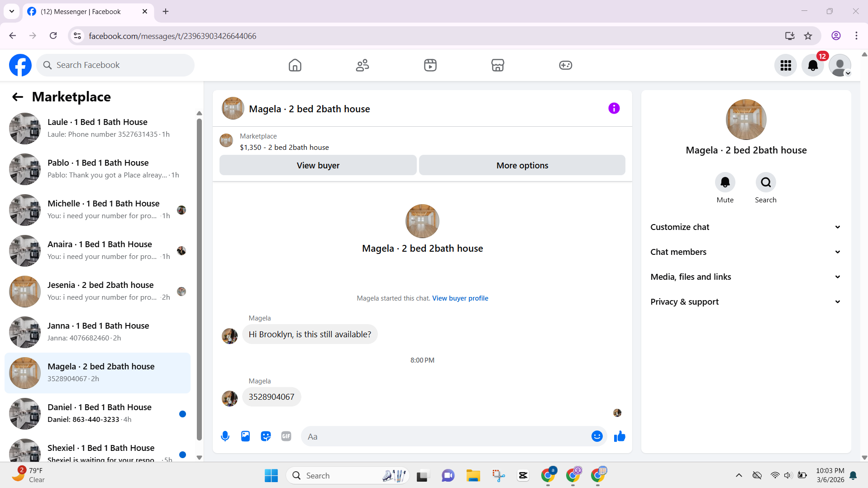Open the Reels video icon
This screenshot has height=488, width=868.
tap(430, 65)
